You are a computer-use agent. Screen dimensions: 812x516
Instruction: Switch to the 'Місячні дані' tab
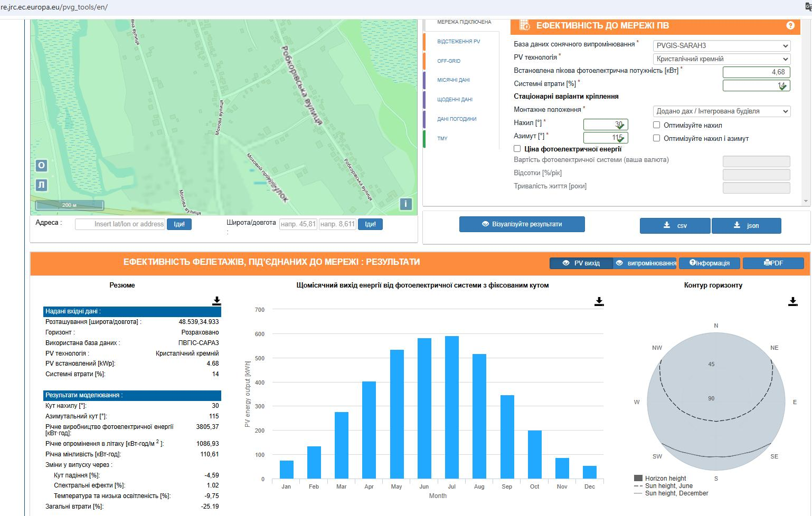pyautogui.click(x=454, y=80)
